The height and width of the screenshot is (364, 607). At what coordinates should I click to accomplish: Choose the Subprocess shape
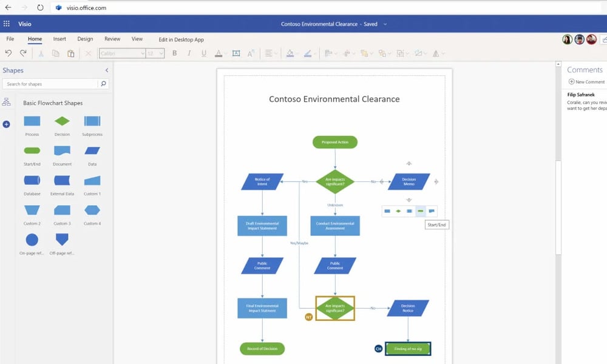click(x=92, y=121)
